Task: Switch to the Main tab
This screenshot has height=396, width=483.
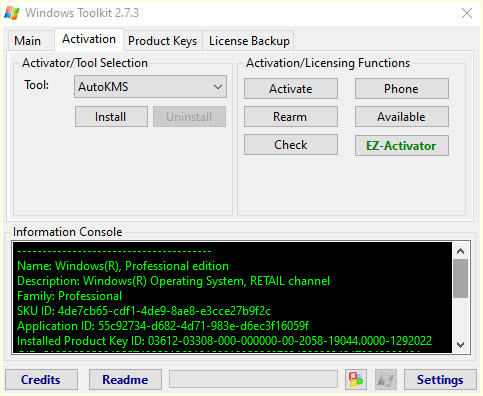Action: pyautogui.click(x=28, y=41)
